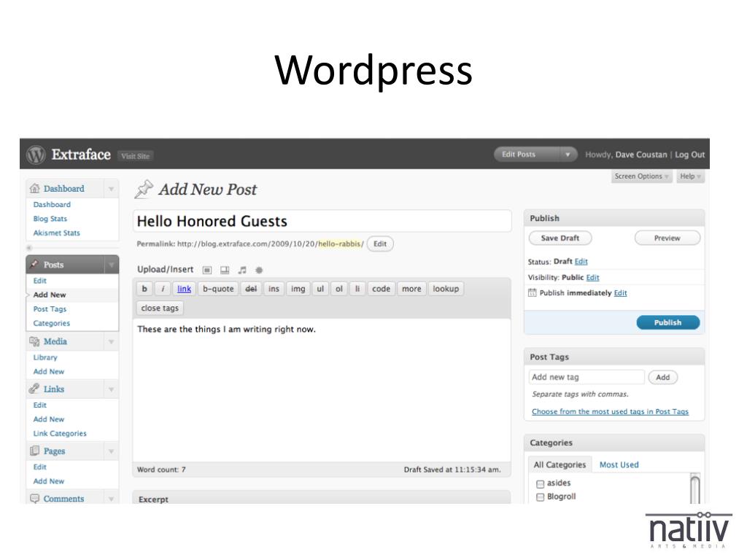Viewport: 747px width, 560px height.
Task: Click the close tags button
Action: [160, 308]
